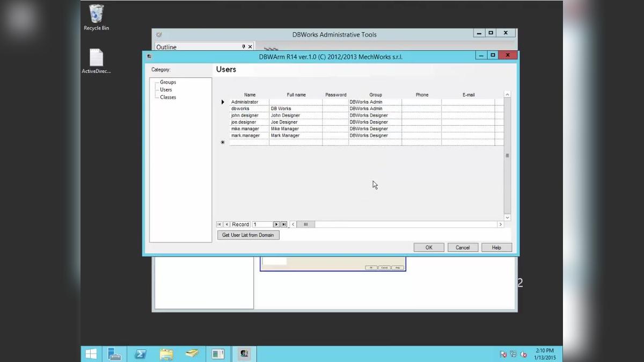Open the network status tray icon
Screen dimensions: 644x362
(x=513, y=354)
